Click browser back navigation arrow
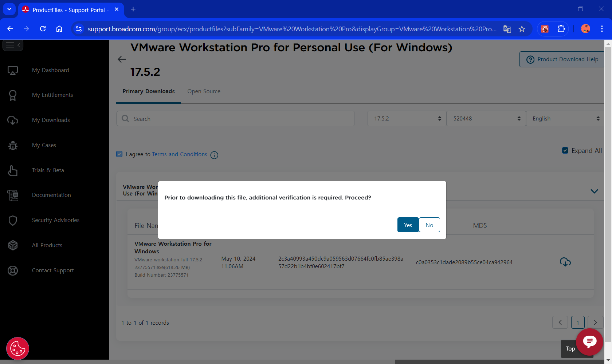 (10, 29)
